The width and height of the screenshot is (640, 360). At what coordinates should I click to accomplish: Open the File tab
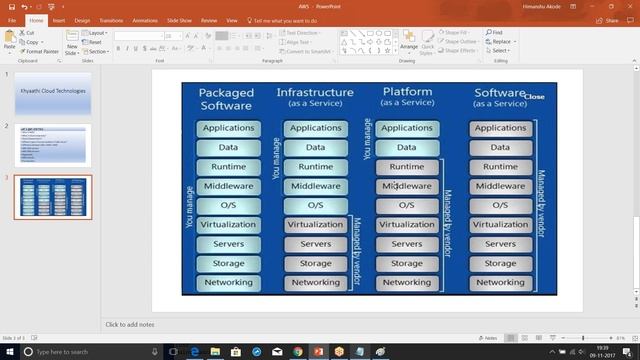[x=12, y=20]
